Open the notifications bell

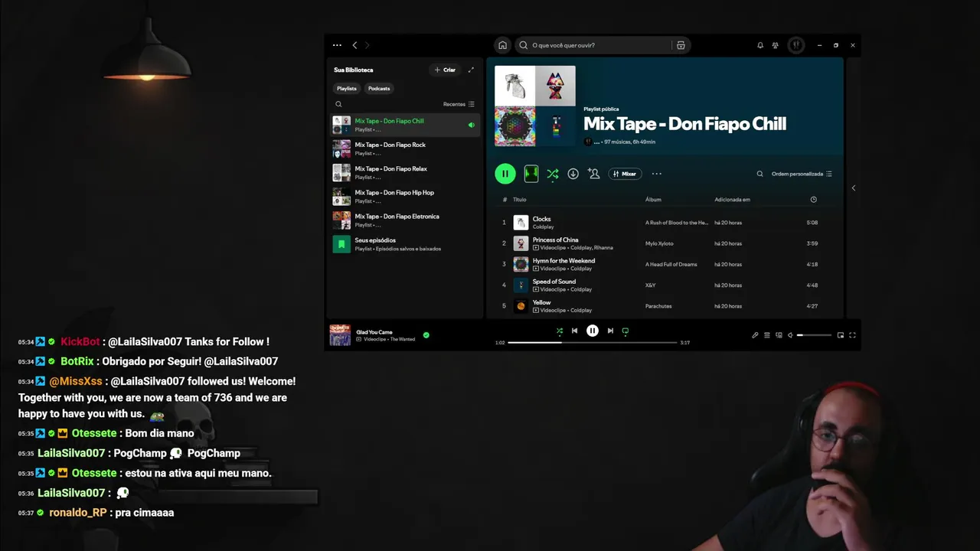click(x=760, y=45)
